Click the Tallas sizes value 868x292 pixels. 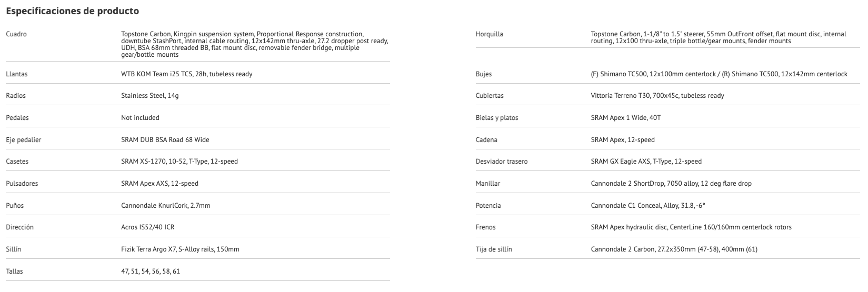(x=151, y=271)
